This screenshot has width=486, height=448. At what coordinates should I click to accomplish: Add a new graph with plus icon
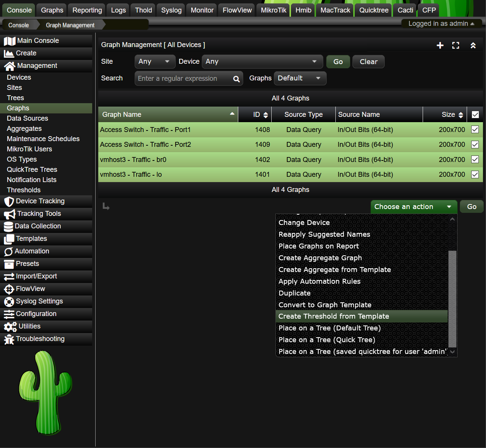point(440,46)
